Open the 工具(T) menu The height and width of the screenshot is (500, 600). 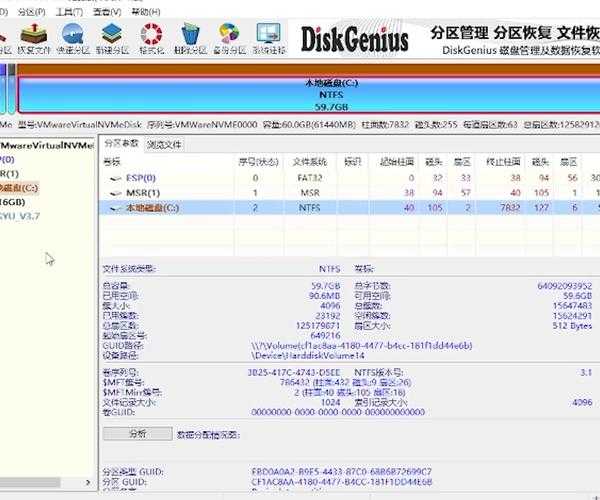point(68,9)
